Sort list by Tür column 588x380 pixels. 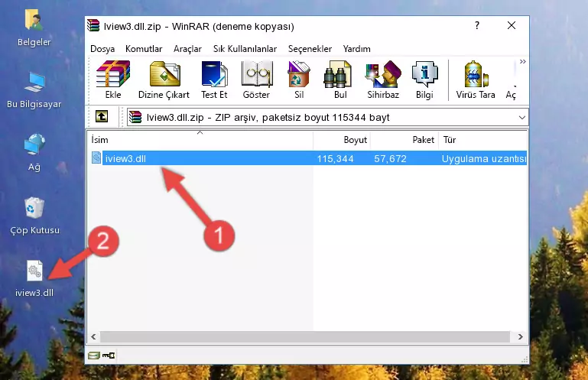click(x=482, y=140)
